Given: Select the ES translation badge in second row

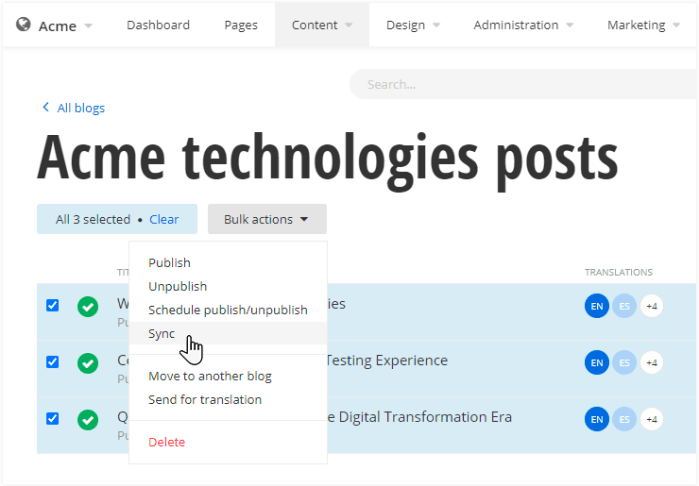Looking at the screenshot, I should pos(624,363).
